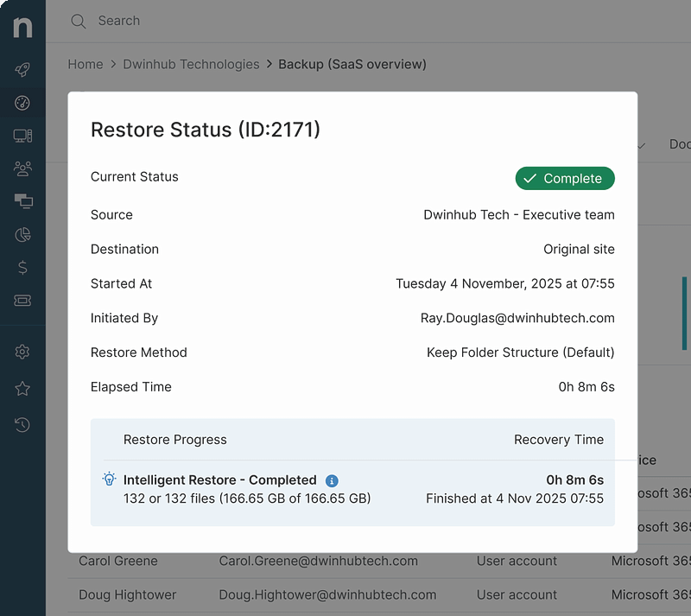Open the history clock sidebar icon
The image size is (691, 616).
tap(22, 424)
